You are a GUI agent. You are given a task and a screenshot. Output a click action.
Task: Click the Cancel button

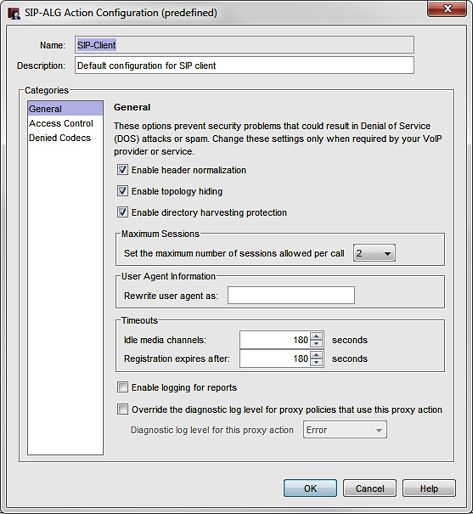370,488
